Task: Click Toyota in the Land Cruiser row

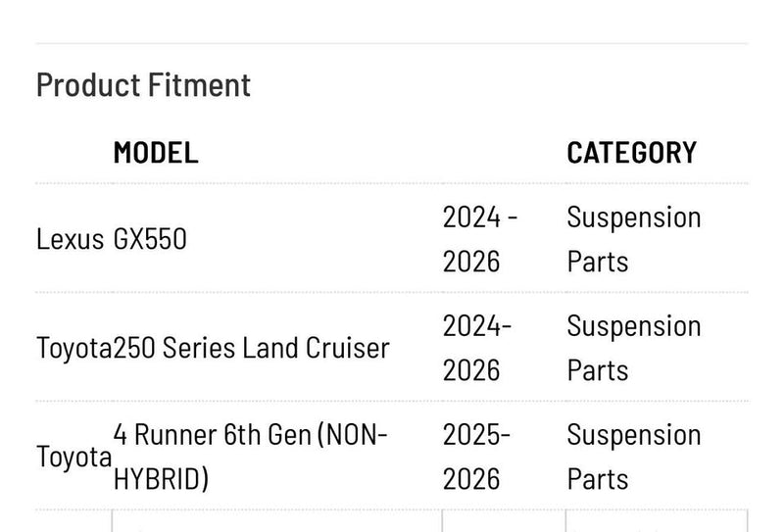Action: tap(74, 348)
